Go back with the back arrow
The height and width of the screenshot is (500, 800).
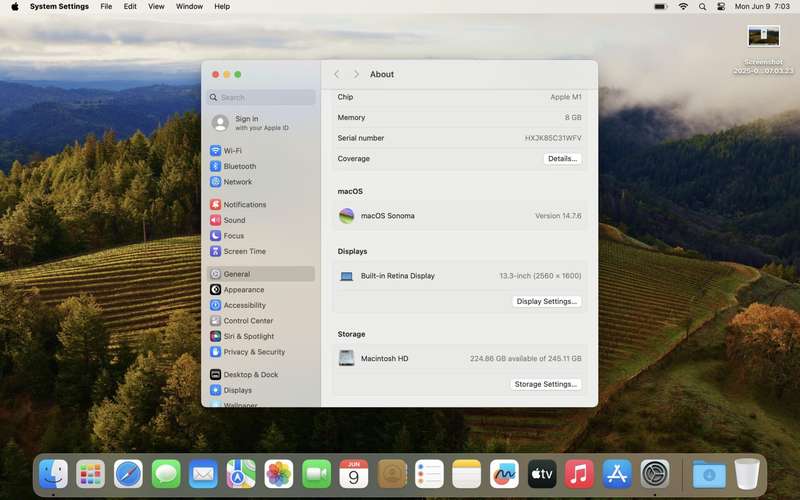click(x=337, y=74)
